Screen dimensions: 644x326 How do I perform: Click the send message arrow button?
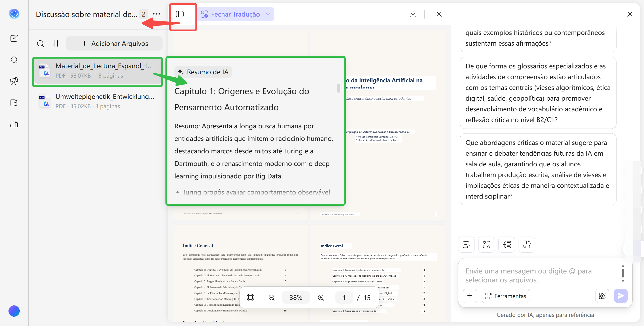[621, 296]
